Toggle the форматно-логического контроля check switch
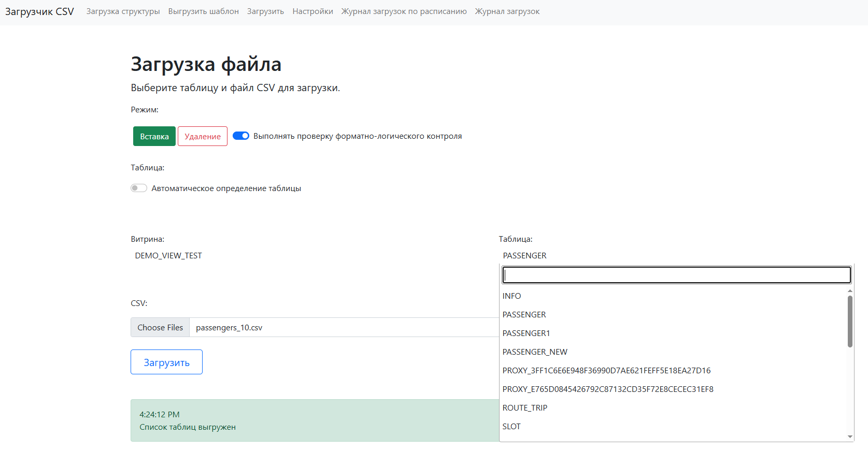 coord(241,136)
